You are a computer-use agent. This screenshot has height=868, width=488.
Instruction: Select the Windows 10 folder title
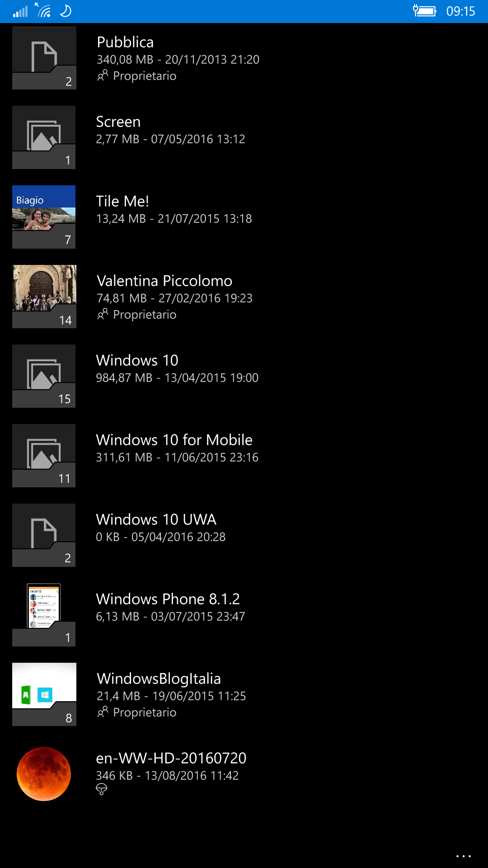(x=137, y=360)
